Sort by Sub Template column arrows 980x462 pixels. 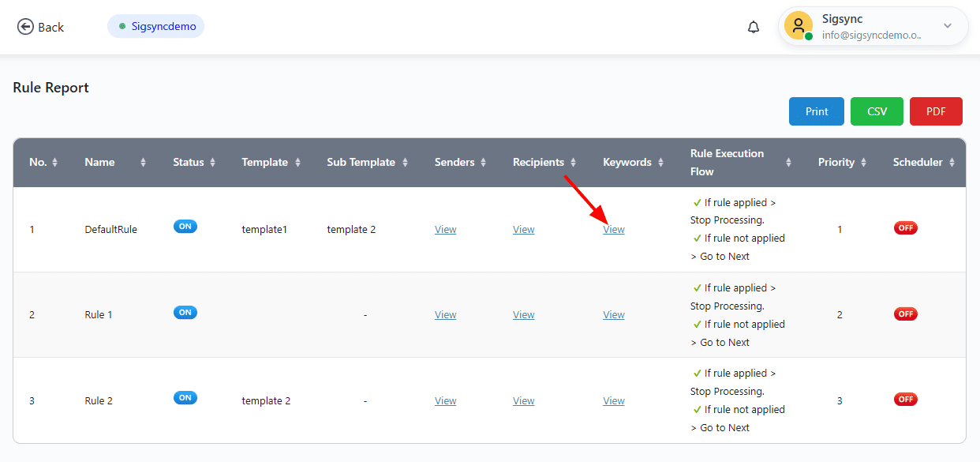point(405,163)
